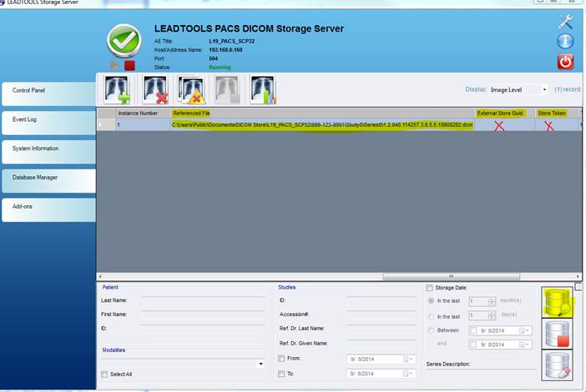Check the Select All modalities box
586x392 pixels.
tap(104, 374)
